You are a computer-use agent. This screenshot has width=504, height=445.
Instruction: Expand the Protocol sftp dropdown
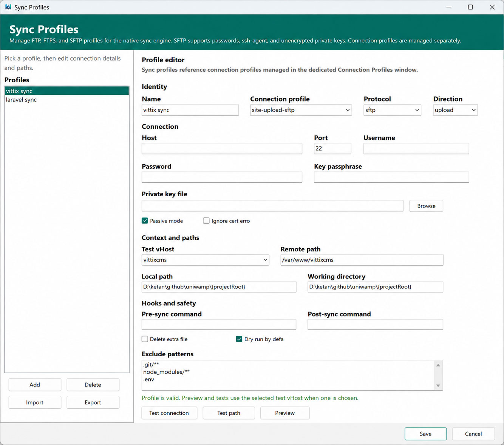392,110
